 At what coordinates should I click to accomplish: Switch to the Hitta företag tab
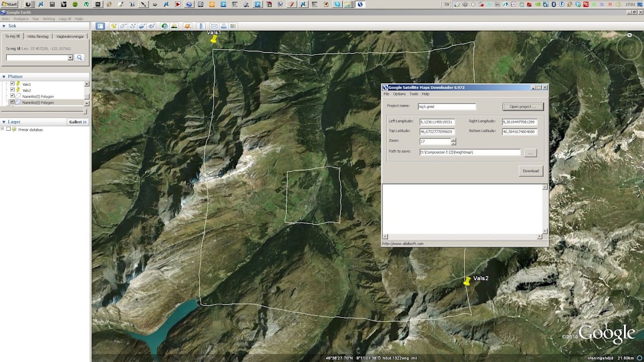pyautogui.click(x=38, y=36)
